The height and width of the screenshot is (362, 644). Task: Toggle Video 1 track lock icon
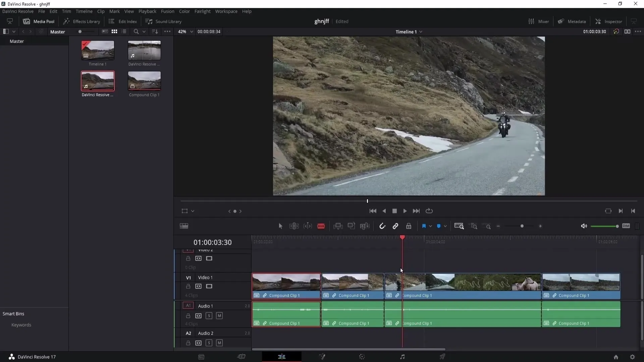point(188,287)
